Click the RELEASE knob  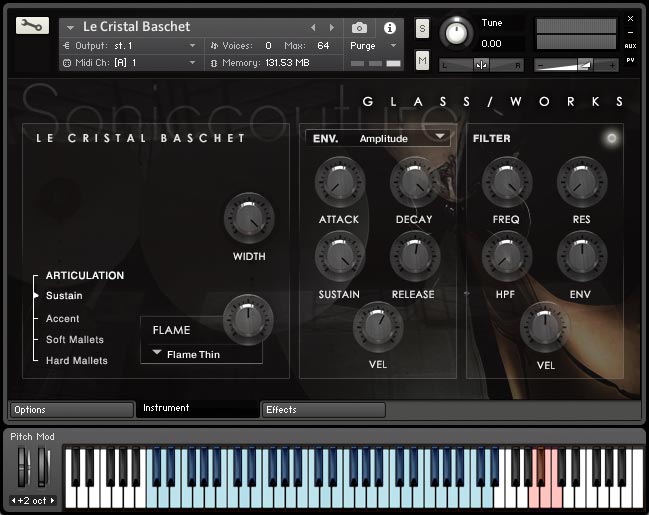[415, 257]
